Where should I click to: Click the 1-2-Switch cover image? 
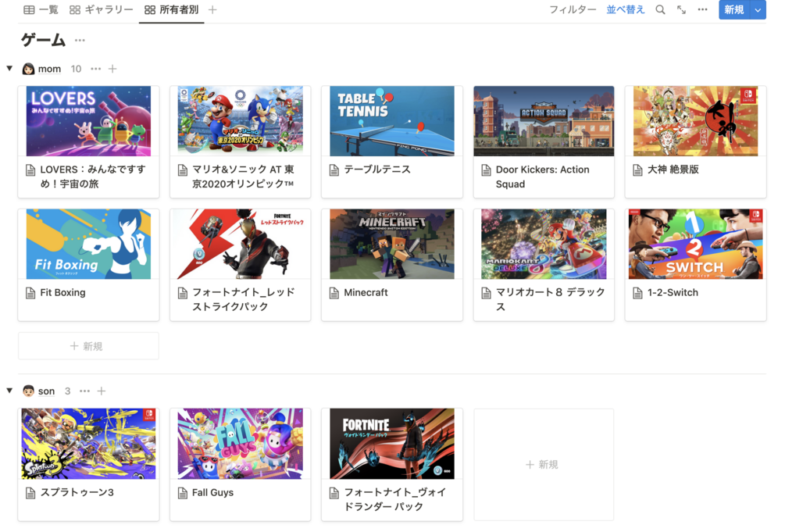tap(696, 244)
